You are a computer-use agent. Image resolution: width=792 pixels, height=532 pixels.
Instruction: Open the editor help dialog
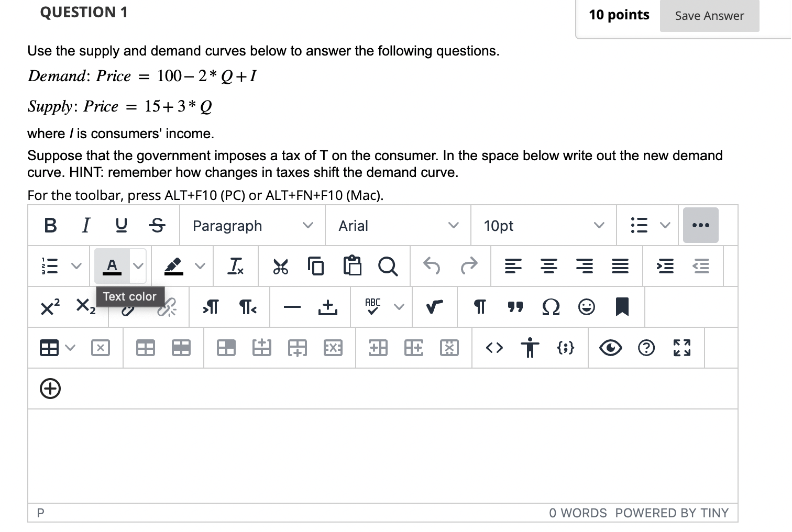point(646,348)
